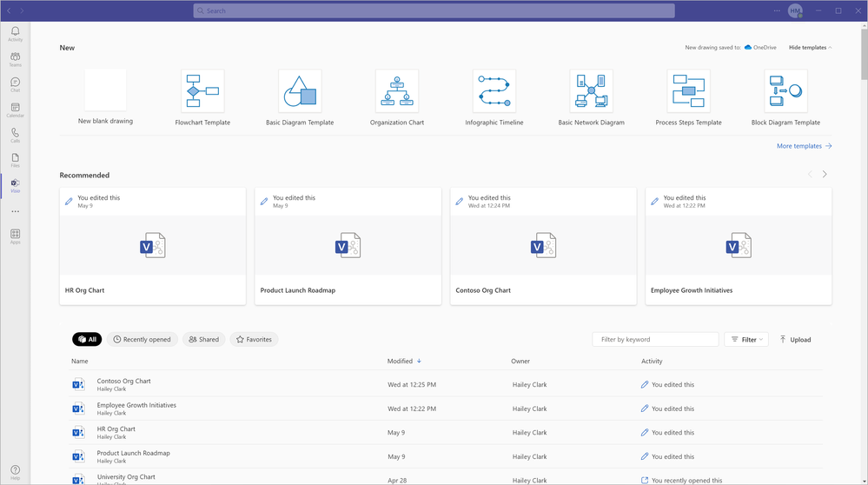Toggle the Modified column sort arrow
This screenshot has height=485, width=868.
419,361
